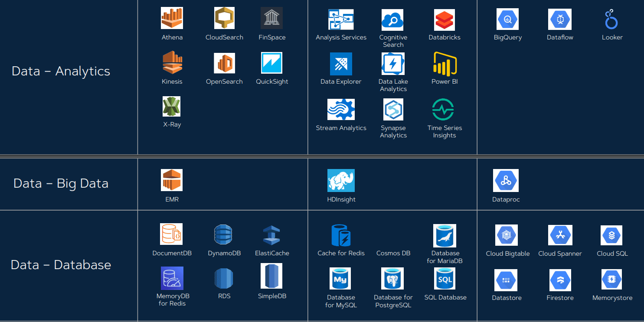Select the QuickSight icon

[272, 62]
